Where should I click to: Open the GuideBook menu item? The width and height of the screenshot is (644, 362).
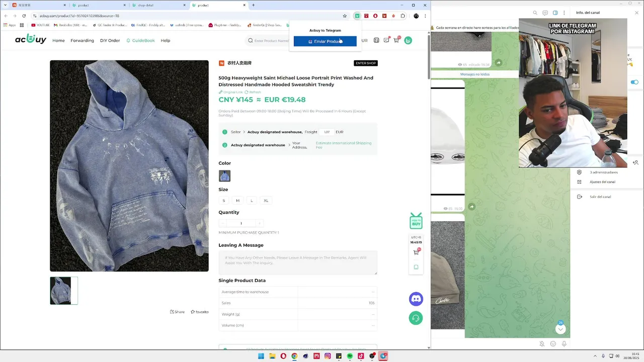140,40
